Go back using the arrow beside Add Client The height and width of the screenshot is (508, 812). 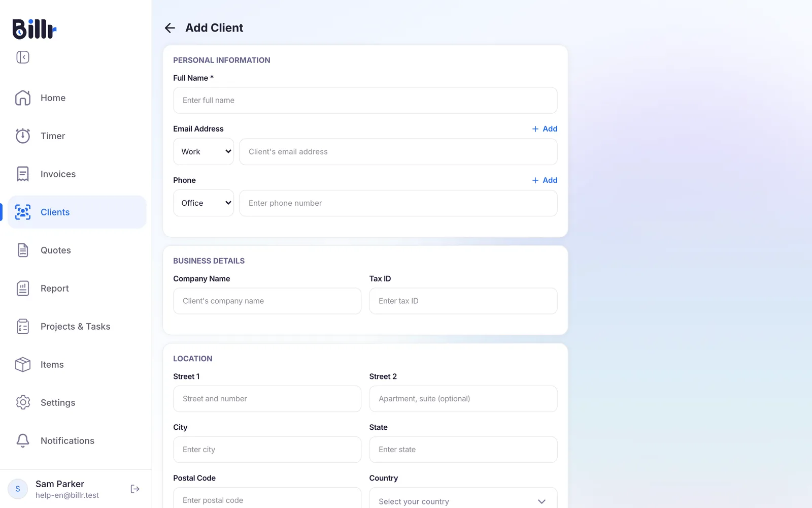point(170,28)
